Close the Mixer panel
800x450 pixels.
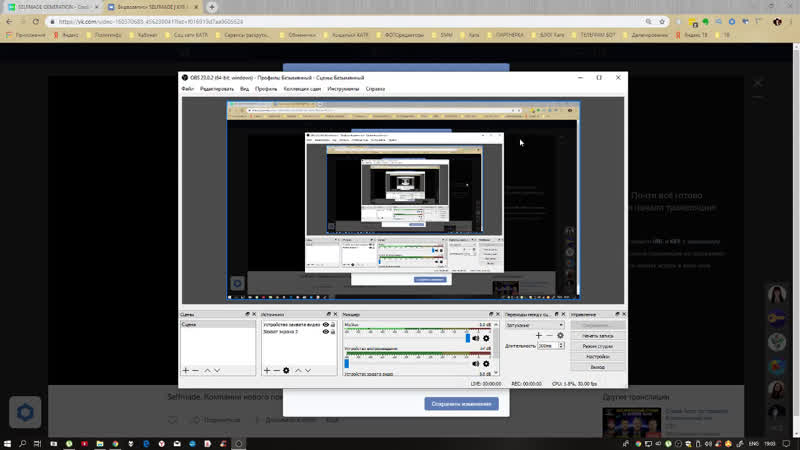pyautogui.click(x=497, y=314)
